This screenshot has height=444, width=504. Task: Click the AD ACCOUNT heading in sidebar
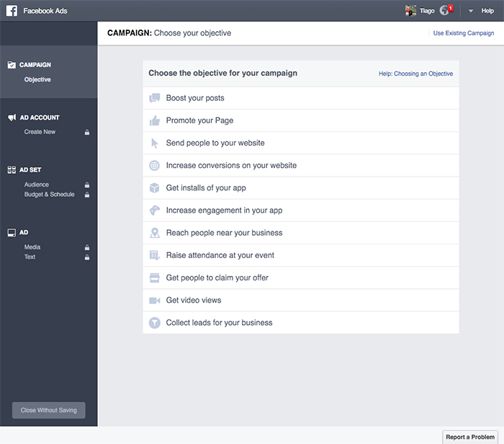click(x=40, y=117)
